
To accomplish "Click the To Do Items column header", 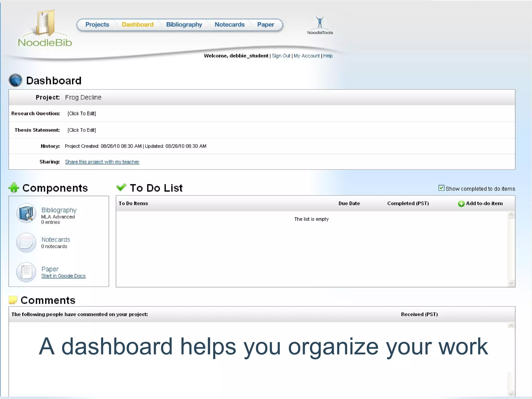I will 133,203.
